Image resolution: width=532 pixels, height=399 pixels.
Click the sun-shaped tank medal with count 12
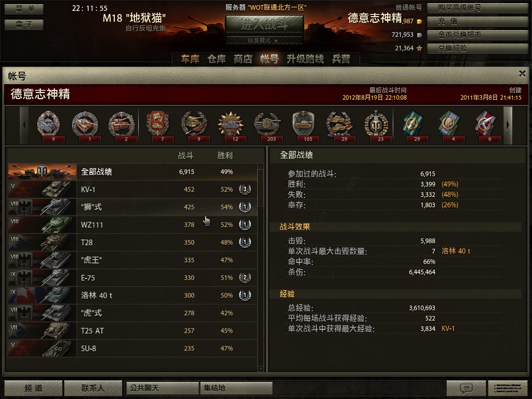pos(231,125)
